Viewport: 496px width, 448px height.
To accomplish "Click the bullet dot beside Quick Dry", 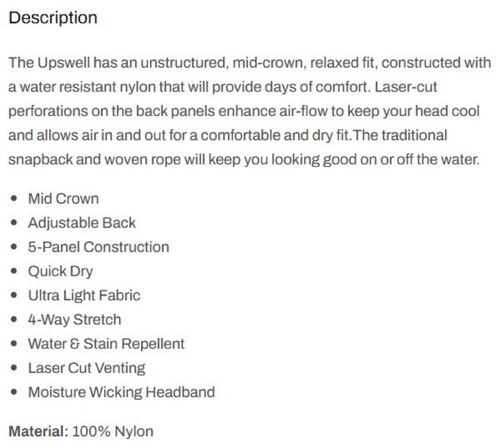I will click(14, 271).
